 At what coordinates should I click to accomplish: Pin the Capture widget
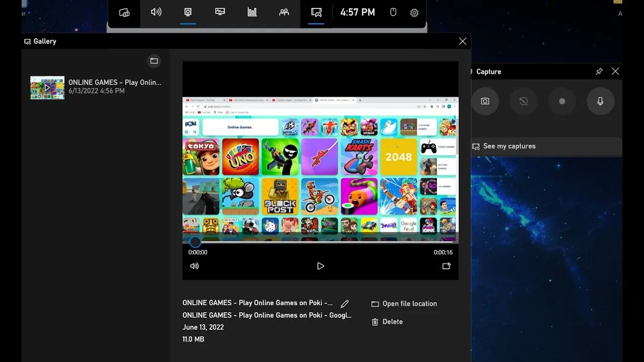pos(599,71)
